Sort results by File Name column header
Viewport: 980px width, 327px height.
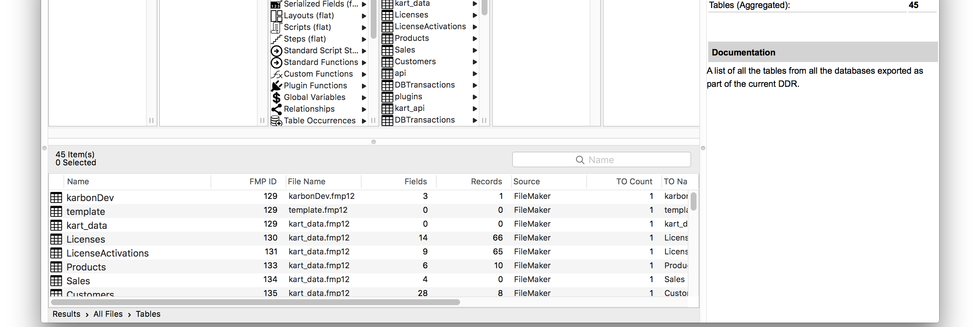[323, 182]
